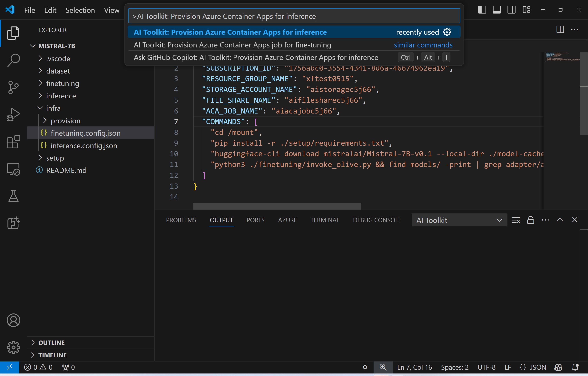Toggle the bottom Panel visibility
588x376 pixels.
(497, 10)
